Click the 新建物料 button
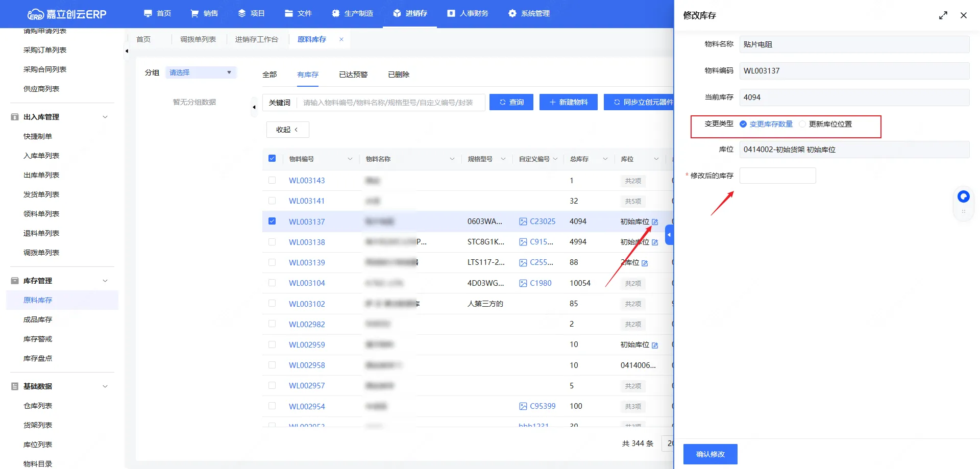 click(568, 102)
